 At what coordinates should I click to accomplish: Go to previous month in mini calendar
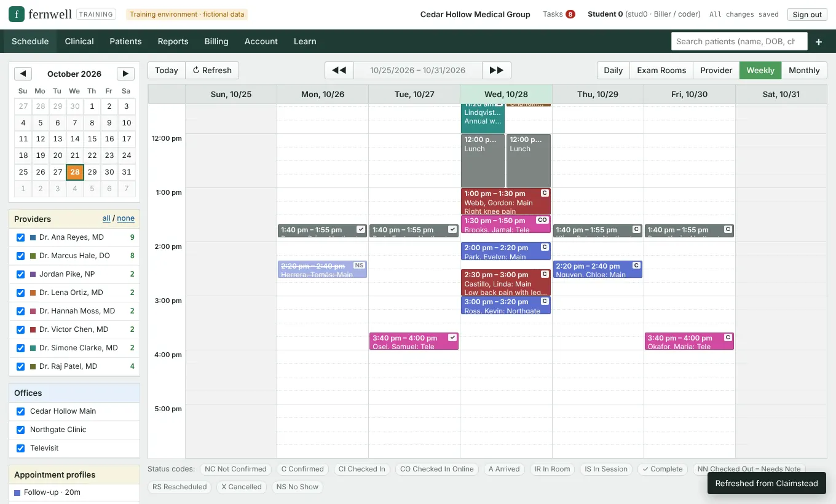[23, 74]
